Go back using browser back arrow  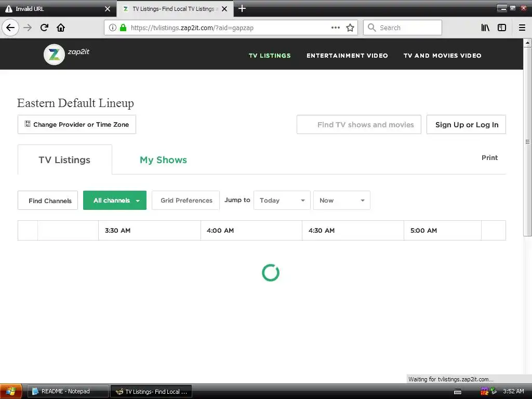10,28
